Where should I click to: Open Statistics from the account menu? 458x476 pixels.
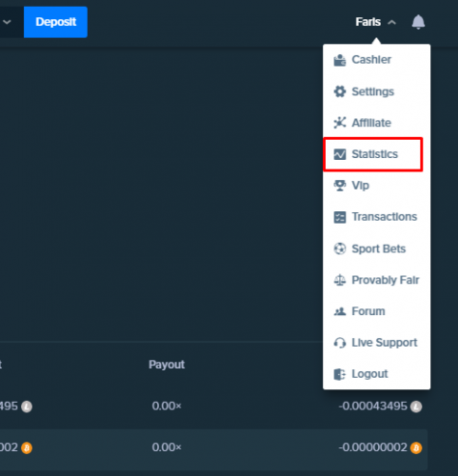[x=376, y=154]
